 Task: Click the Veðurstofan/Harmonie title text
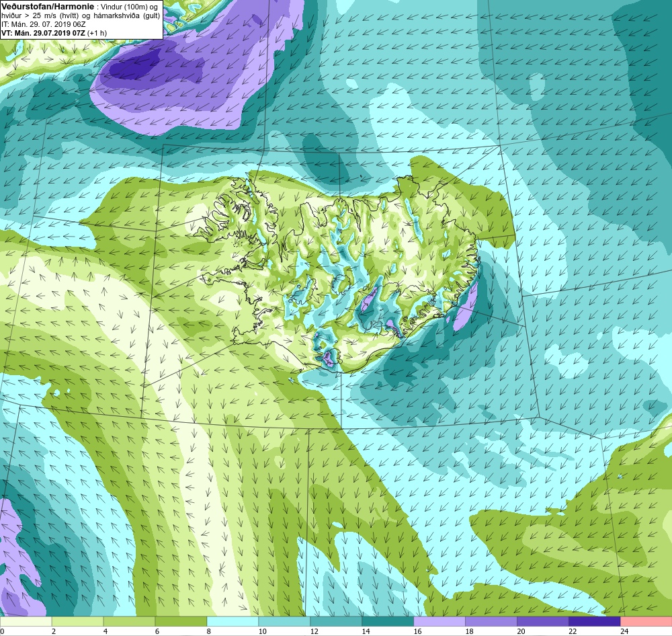46,7
